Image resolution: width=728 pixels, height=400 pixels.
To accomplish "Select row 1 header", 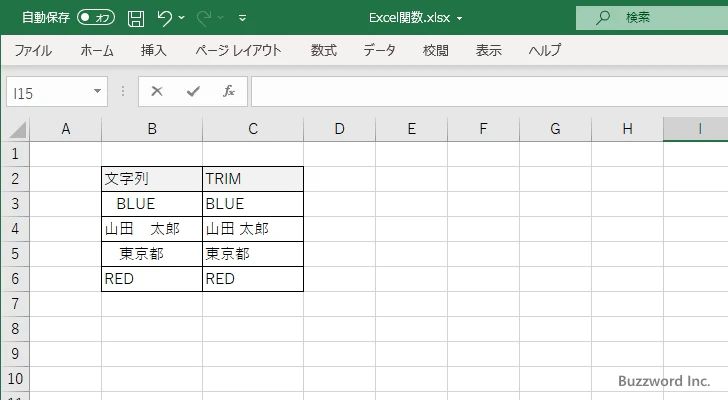I will point(15,154).
